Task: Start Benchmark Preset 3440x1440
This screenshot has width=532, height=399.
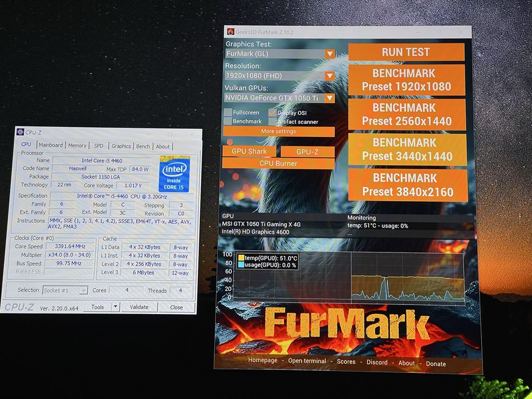Action: 407,149
